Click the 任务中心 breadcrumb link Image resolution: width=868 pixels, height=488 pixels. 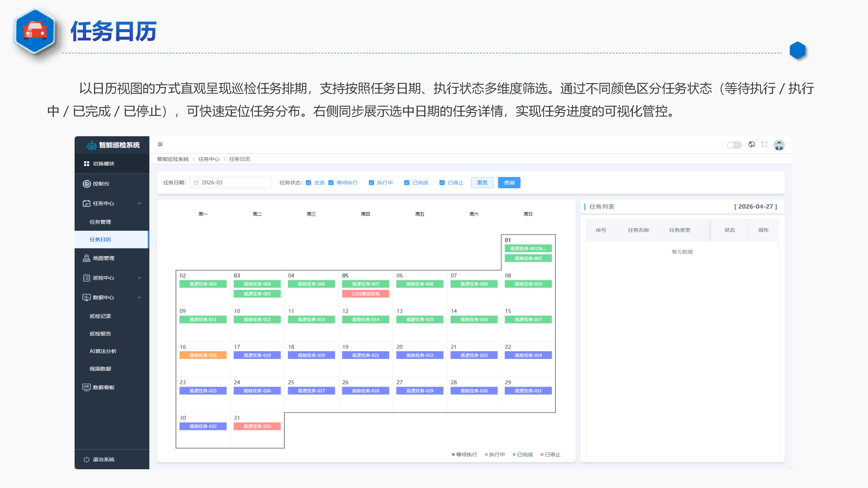point(209,159)
